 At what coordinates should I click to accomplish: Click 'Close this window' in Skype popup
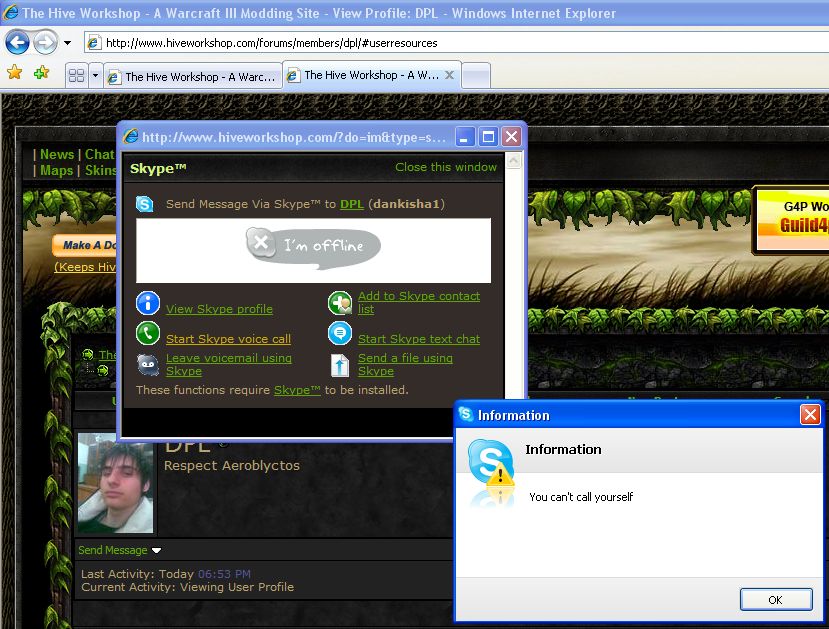point(446,167)
